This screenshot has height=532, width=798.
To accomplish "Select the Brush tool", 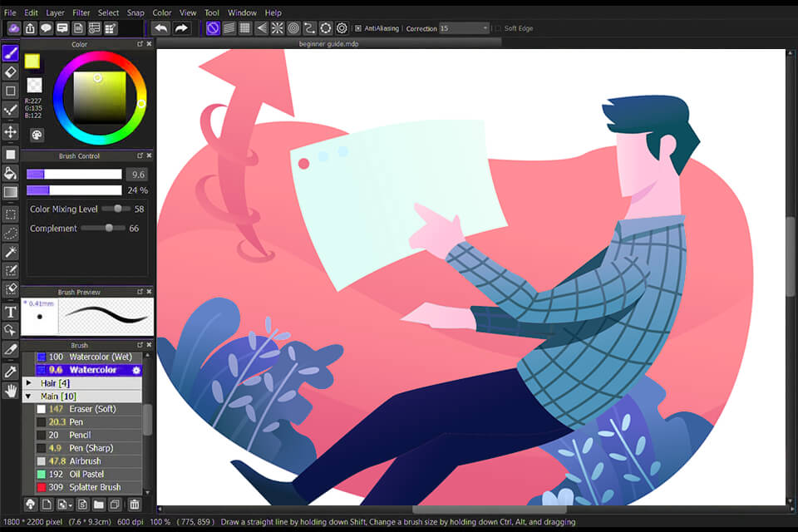I will tap(11, 52).
